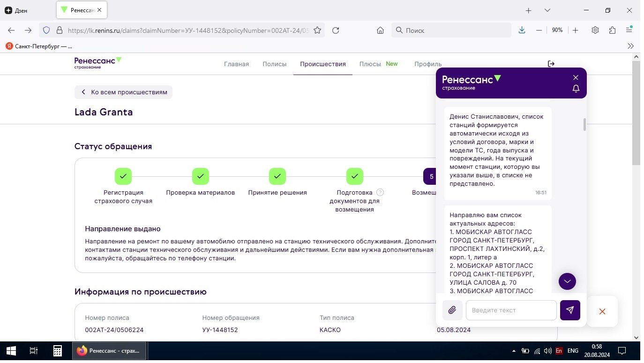Select policy number 002АТ-24/0506224
Screen dimensions: 644x363
[x=114, y=330]
